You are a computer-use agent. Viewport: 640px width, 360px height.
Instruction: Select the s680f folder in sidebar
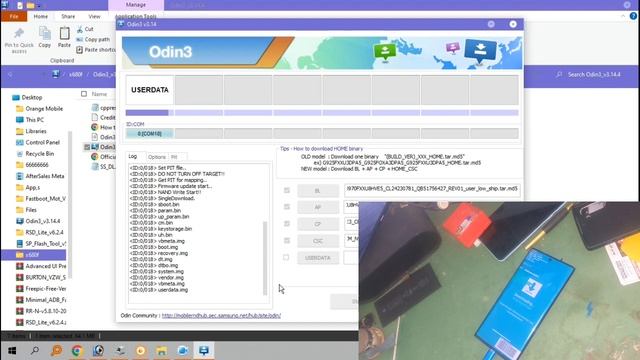click(33, 255)
